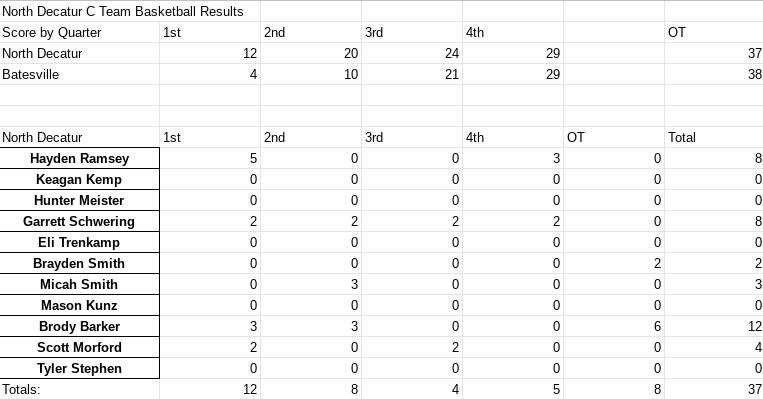Select the Garrett Schwering name cell

pos(79,221)
